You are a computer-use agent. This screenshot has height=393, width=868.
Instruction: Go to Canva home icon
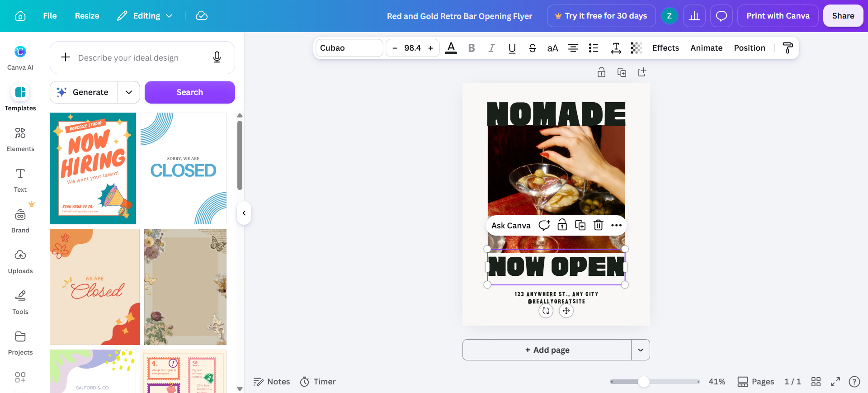point(20,16)
